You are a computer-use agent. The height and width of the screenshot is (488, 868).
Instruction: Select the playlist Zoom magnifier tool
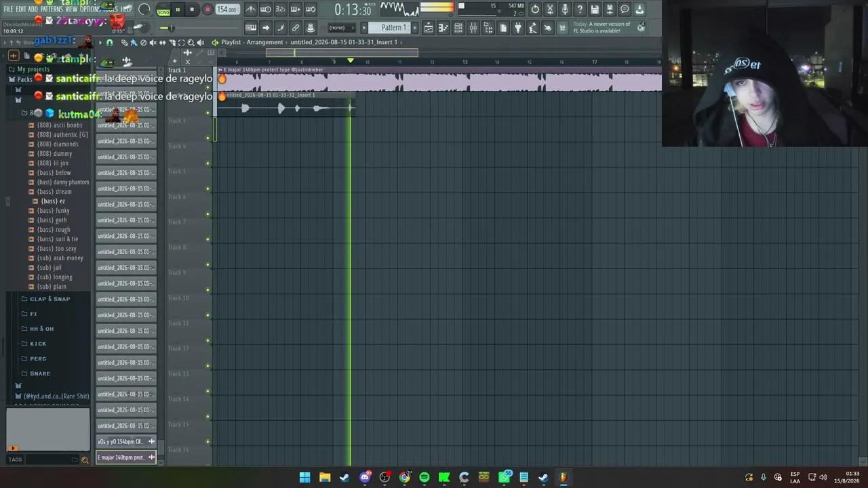point(191,43)
